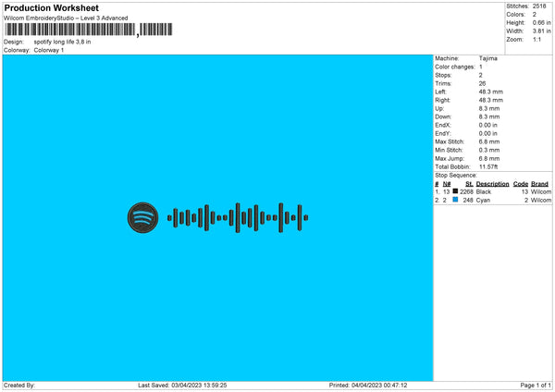Click the "Production Worksheet" title

[51, 7]
